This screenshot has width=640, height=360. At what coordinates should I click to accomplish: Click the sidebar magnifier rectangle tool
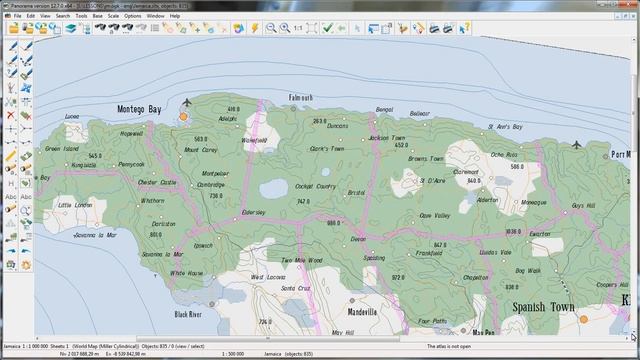click(26, 210)
